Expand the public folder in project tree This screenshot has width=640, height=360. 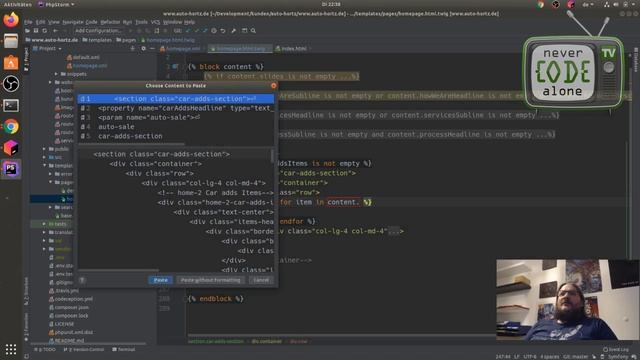(44, 149)
